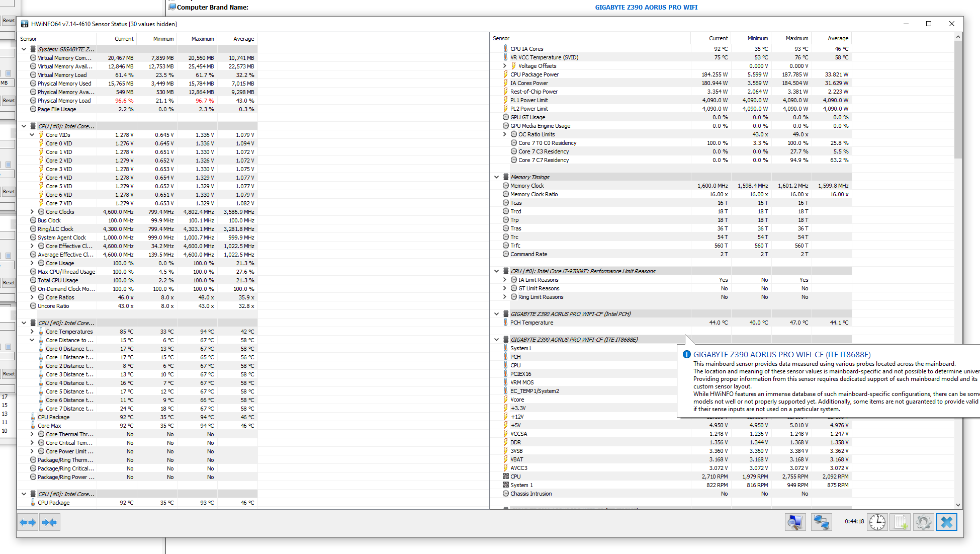
Task: Open the remote network computers icon
Action: [821, 522]
